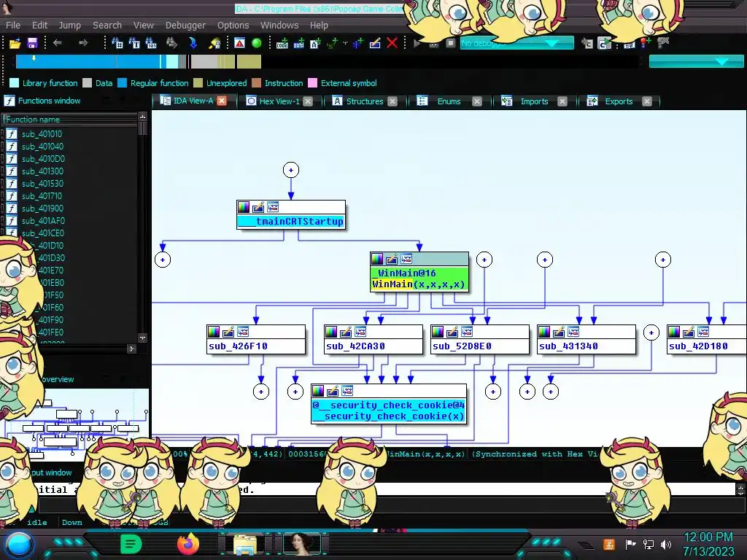Open the Jump menu

[69, 26]
